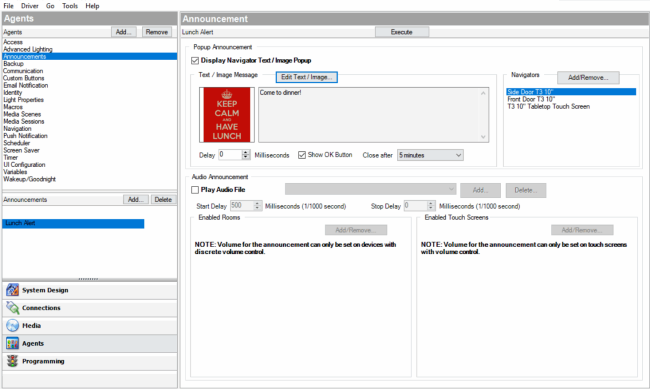
Task: Open Programming traffic-light icon
Action: 12,361
